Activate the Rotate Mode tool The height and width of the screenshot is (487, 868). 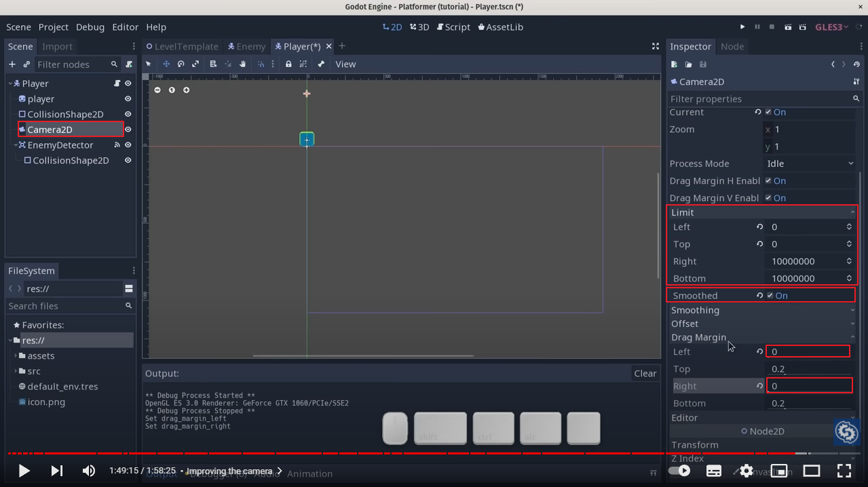pos(181,64)
